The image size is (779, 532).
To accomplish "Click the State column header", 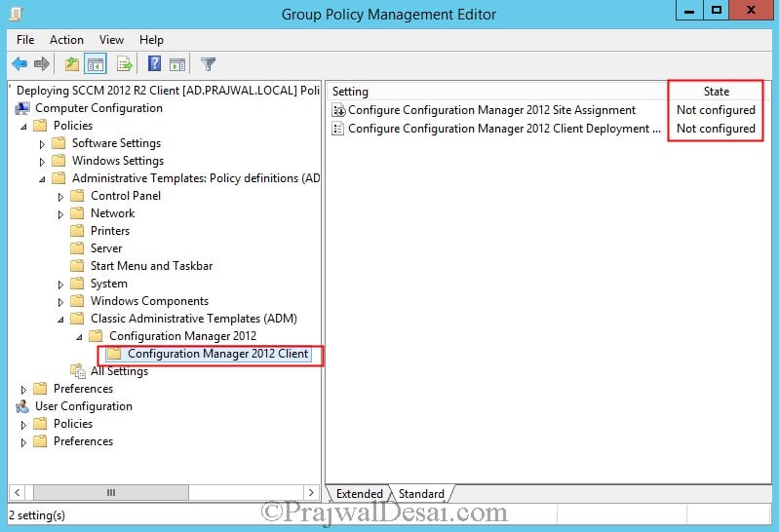I will point(717,92).
